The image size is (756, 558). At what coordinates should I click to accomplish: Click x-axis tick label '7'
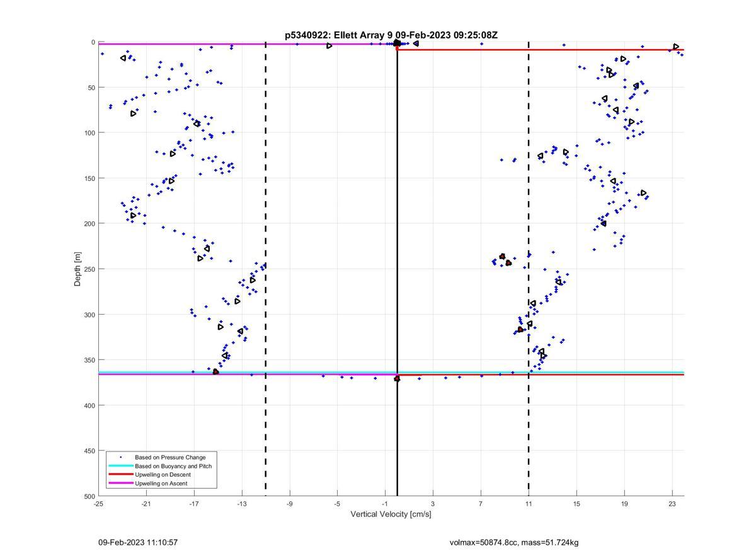pos(481,503)
